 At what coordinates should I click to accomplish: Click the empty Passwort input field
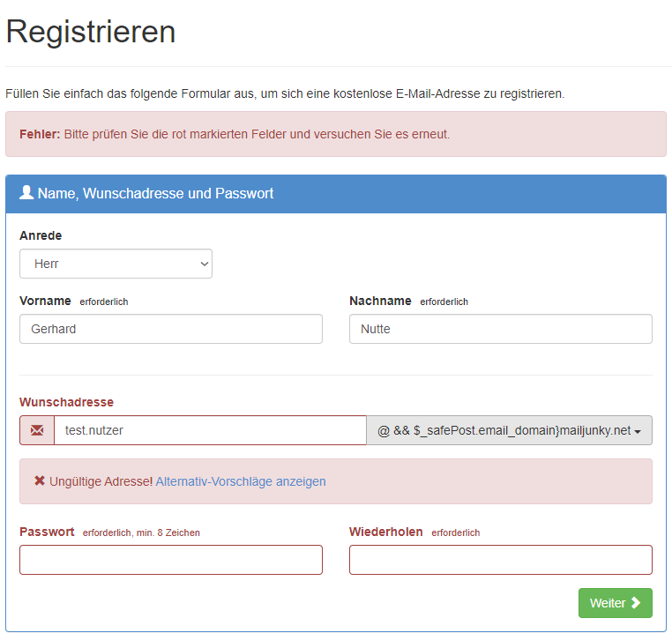point(171,560)
